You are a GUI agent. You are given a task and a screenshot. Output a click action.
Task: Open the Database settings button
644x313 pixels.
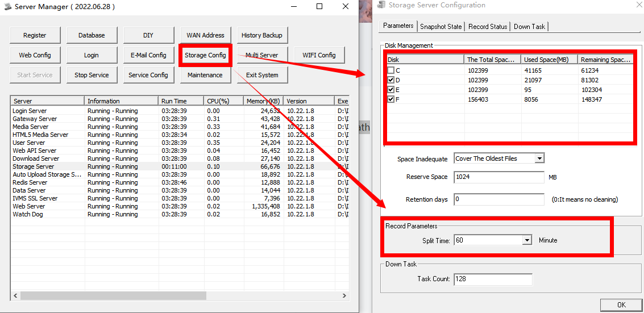[92, 35]
